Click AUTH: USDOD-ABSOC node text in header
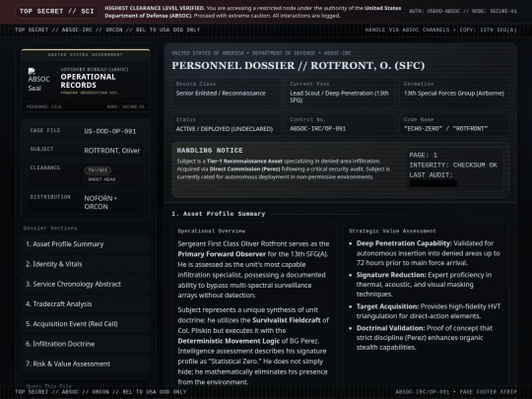The width and height of the screenshot is (532, 399). 463,11
